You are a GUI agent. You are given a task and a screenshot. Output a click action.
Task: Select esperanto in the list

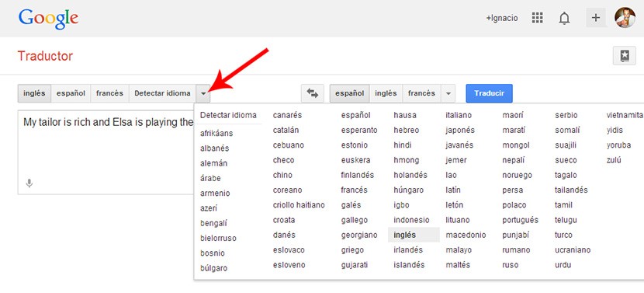[359, 130]
